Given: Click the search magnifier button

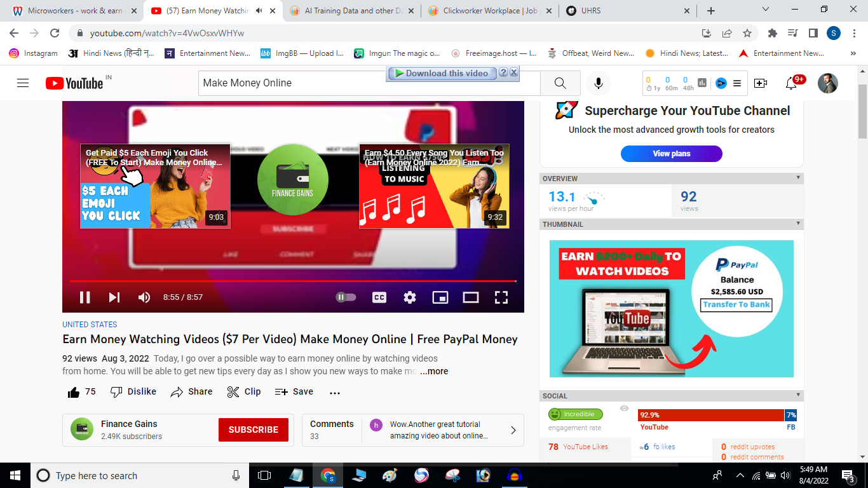Looking at the screenshot, I should tap(560, 83).
